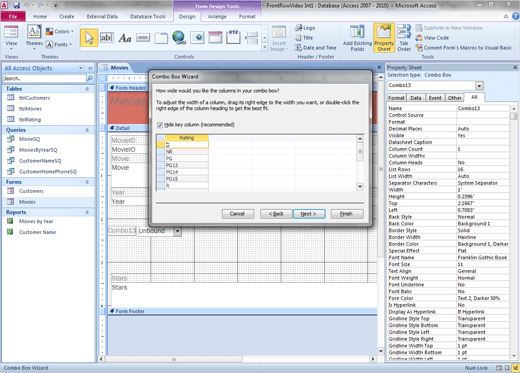
Task: Open the Format ribbon tab
Action: 247,16
